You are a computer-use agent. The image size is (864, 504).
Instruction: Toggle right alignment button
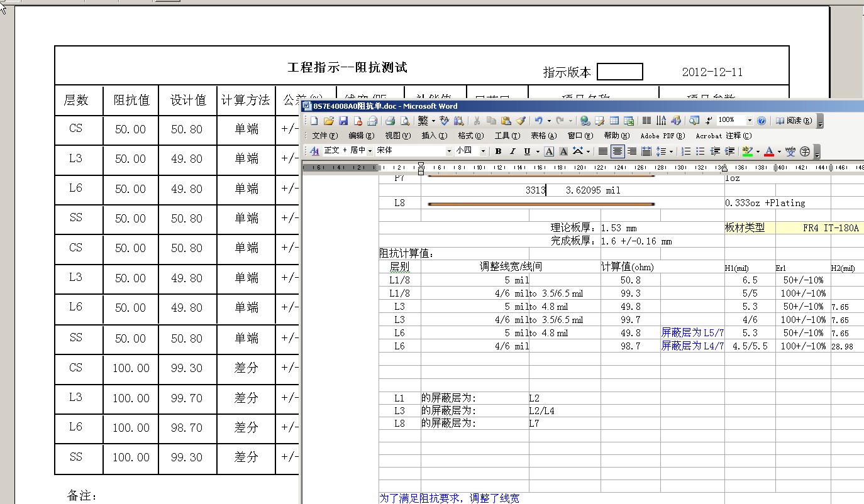[x=632, y=151]
